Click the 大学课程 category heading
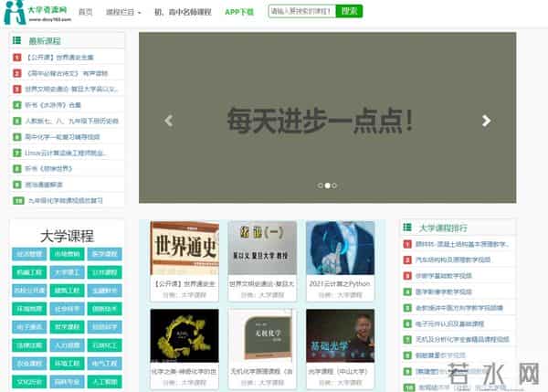Image resolution: width=548 pixels, height=392 pixels. click(67, 236)
